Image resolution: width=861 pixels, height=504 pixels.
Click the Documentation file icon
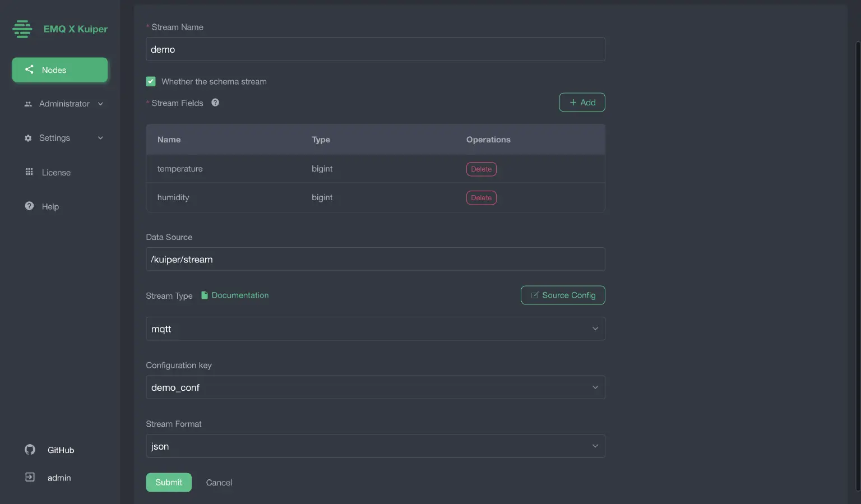(x=205, y=295)
